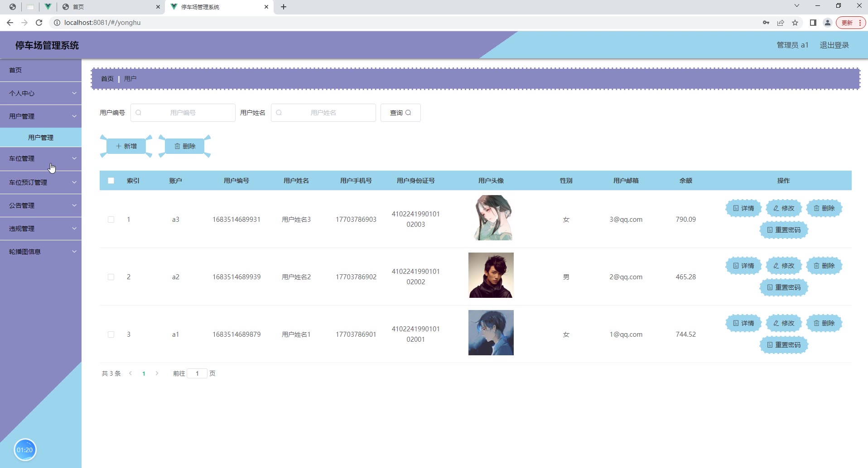Viewport: 868px width, 468px height.
Task: Click the phone number 17703786901
Action: click(x=356, y=334)
